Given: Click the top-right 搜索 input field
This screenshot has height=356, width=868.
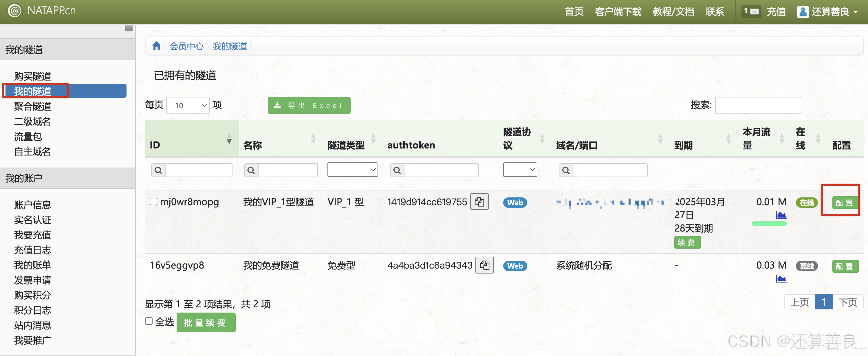Looking at the screenshot, I should pos(758,105).
